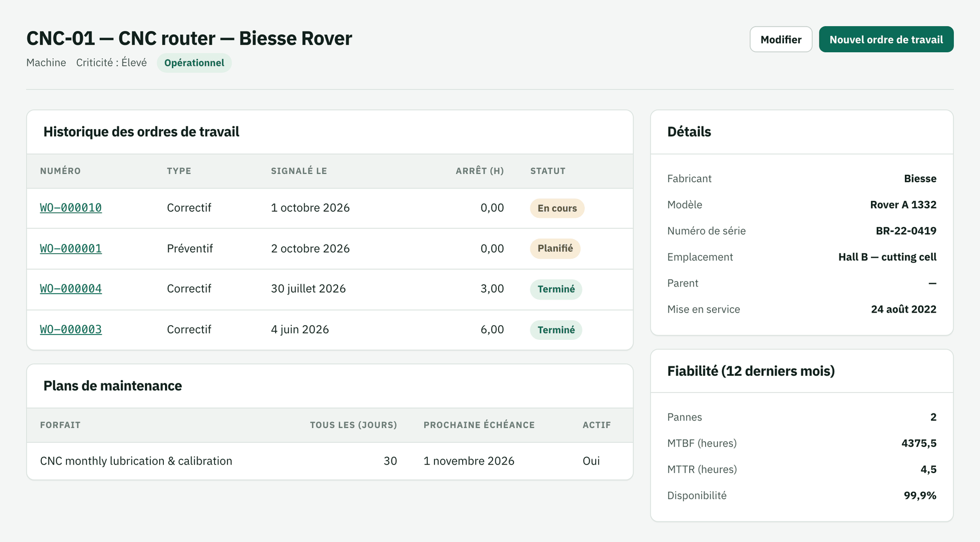Click the Oui active value
This screenshot has width=980, height=542.
[x=591, y=461]
